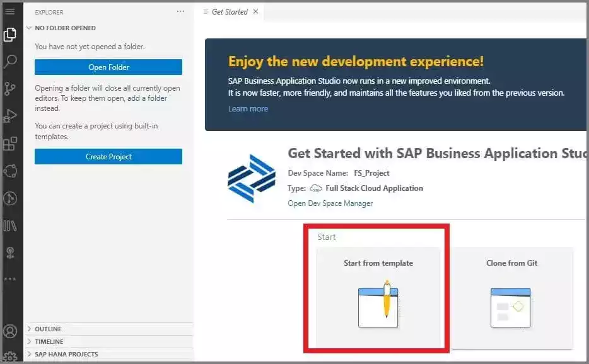Image resolution: width=589 pixels, height=364 pixels.
Task: Choose Start from template card
Action: tap(378, 297)
